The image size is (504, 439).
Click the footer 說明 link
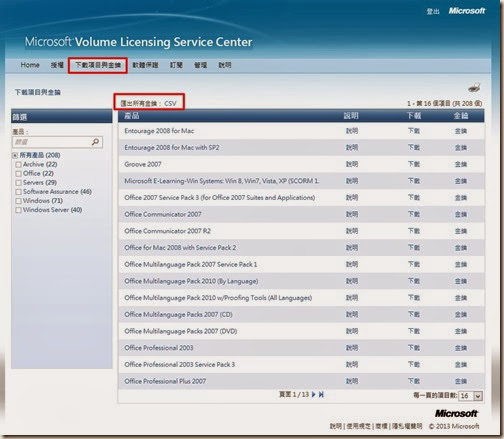(336, 426)
